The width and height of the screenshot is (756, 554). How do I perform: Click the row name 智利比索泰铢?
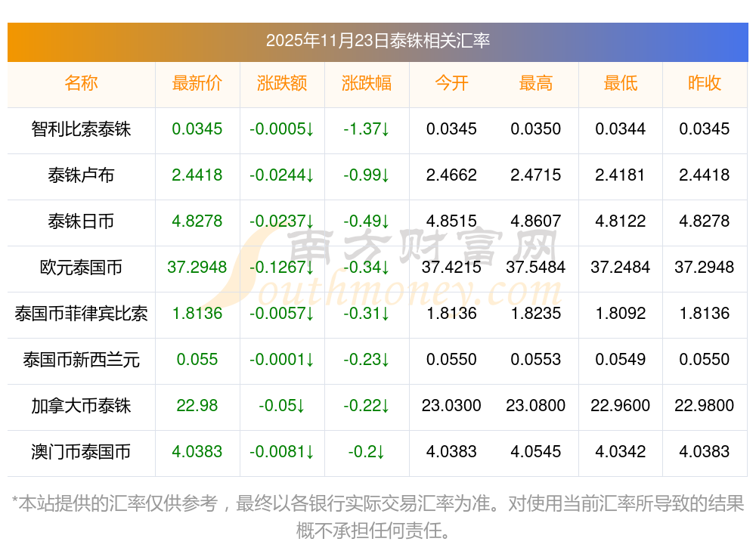pos(81,129)
